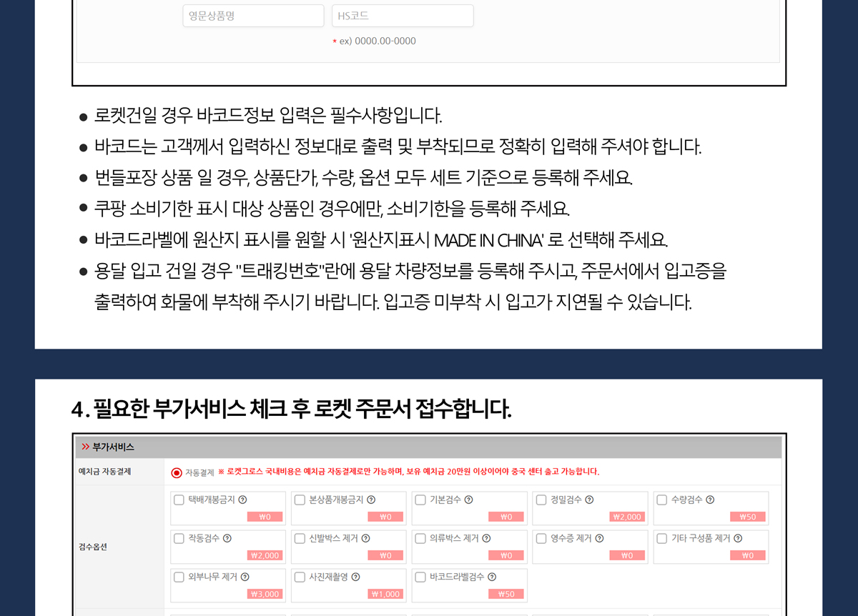Focus the HS코드 text field
The image size is (858, 616).
point(403,16)
